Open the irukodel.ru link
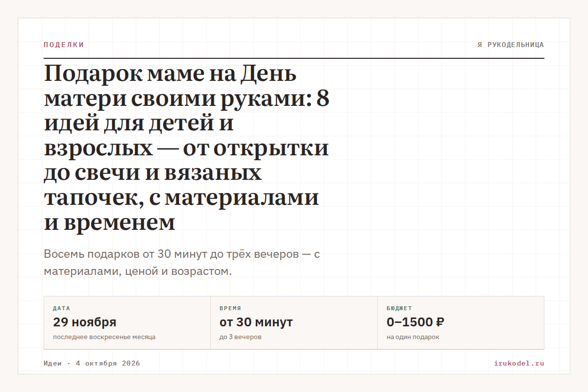Viewport: 588px width, 392px height. (519, 364)
